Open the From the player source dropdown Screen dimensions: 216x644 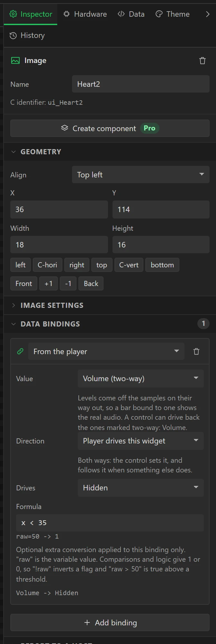click(106, 351)
